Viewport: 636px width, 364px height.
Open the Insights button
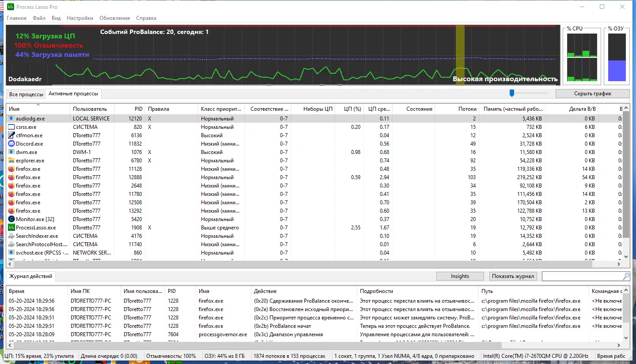click(x=460, y=276)
